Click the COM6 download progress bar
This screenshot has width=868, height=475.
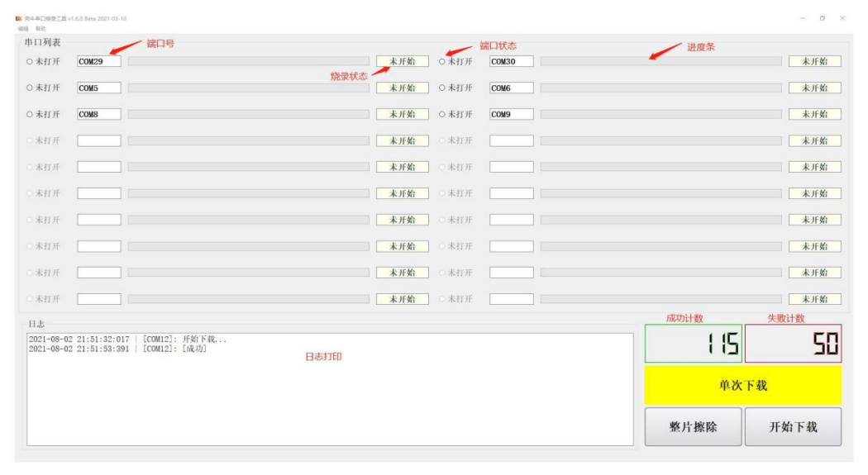pos(661,88)
